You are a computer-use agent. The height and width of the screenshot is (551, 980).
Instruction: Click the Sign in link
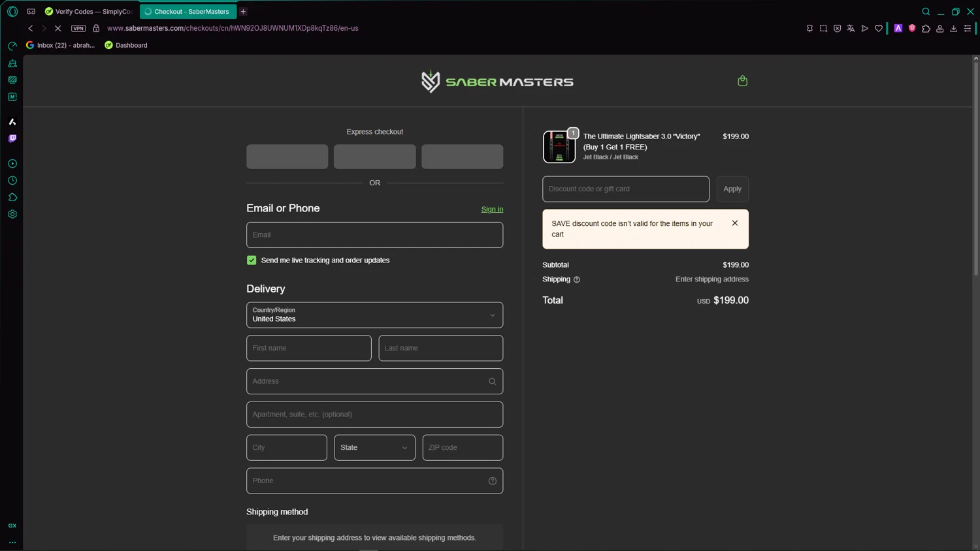(492, 210)
